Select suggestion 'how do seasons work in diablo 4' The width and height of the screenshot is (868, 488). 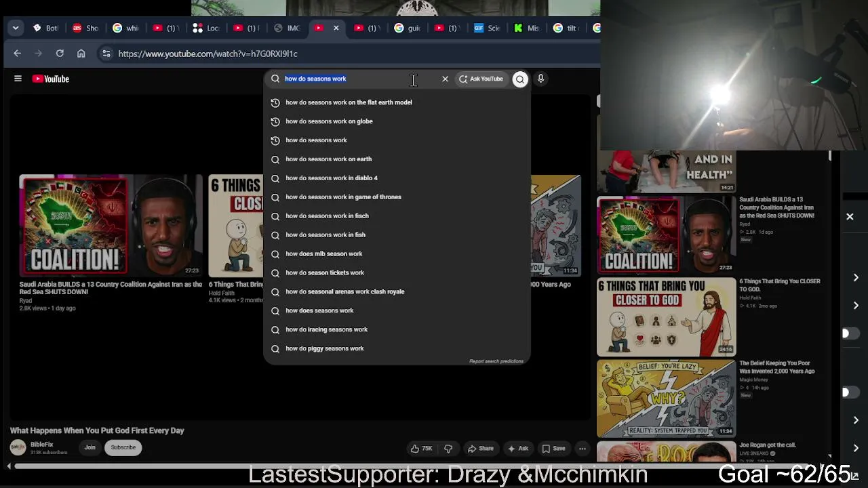coord(397,178)
